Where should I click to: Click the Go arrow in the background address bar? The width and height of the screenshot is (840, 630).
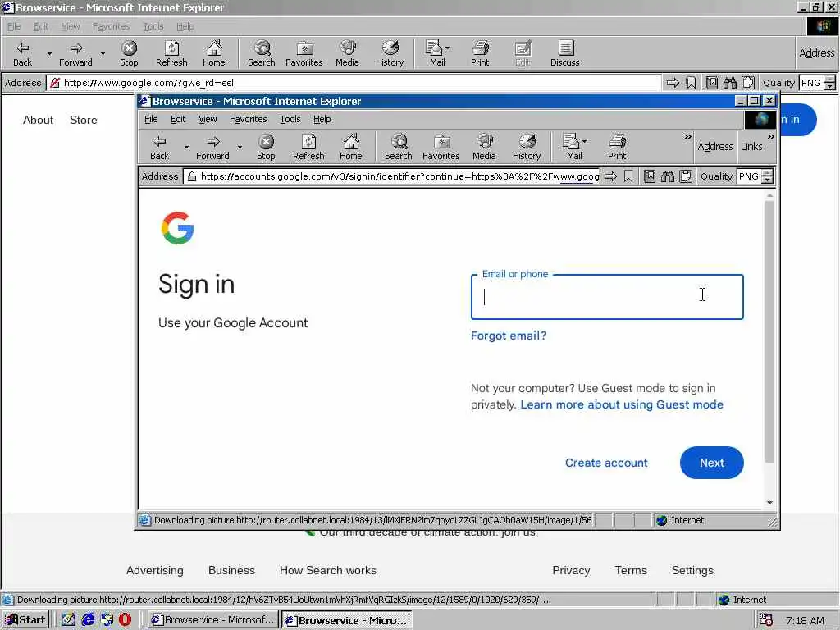pyautogui.click(x=673, y=83)
